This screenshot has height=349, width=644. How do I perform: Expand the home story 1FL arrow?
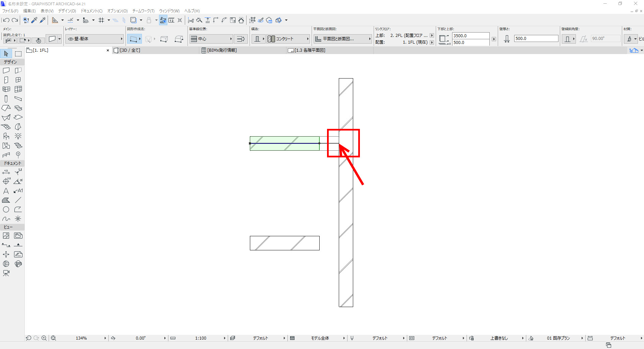pos(432,42)
